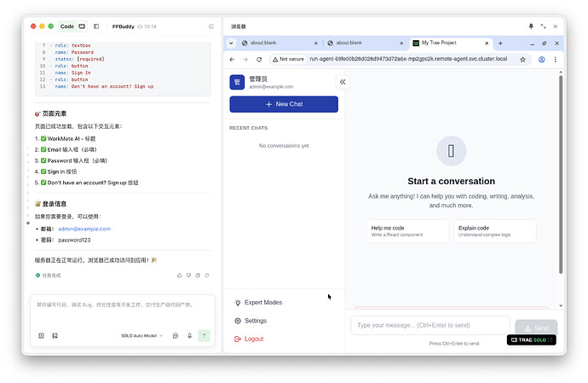Click the RECENT CHATS heading
Viewport: 588px width, 383px height.
pos(248,128)
